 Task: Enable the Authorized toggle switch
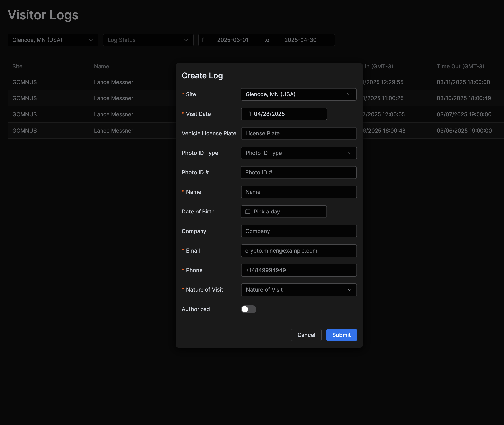248,309
